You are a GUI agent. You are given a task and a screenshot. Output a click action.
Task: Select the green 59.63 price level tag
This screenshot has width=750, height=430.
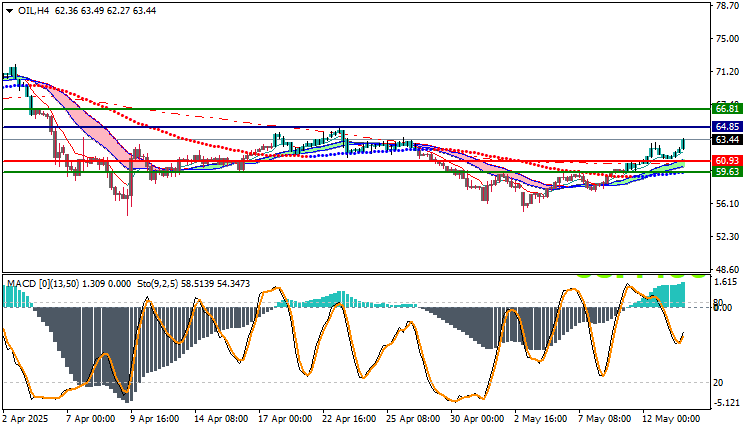728,172
